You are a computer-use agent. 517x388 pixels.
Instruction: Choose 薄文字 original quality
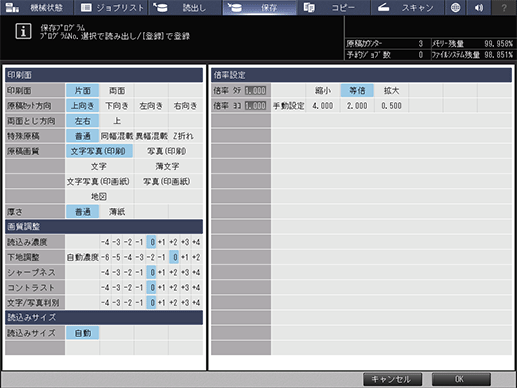(x=168, y=166)
